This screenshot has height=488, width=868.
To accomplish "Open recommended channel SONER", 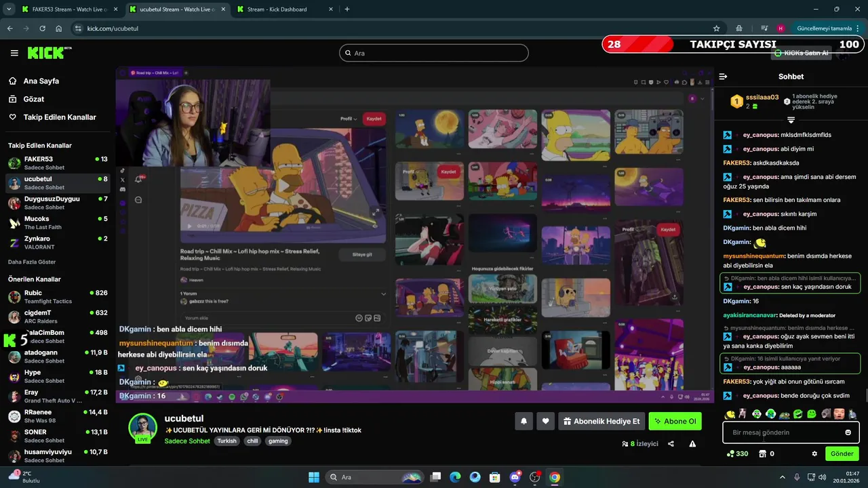I will point(58,436).
